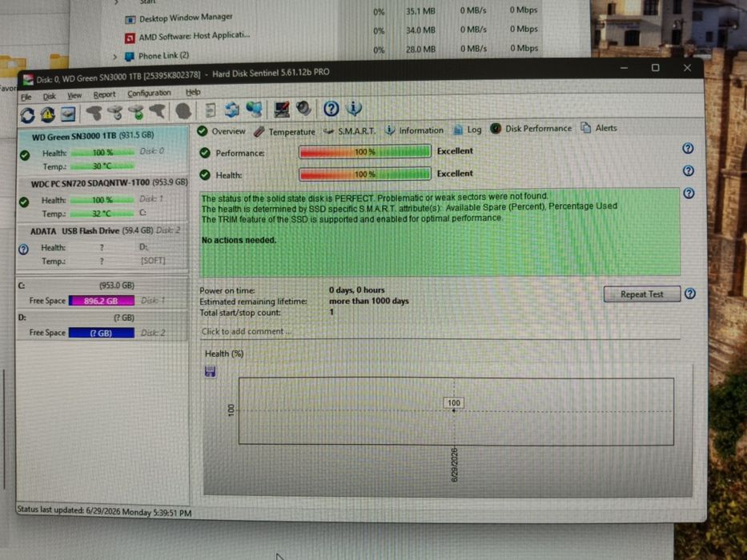Viewport: 747px width, 560px height.
Task: Open the Configuration menu
Action: pyautogui.click(x=149, y=94)
